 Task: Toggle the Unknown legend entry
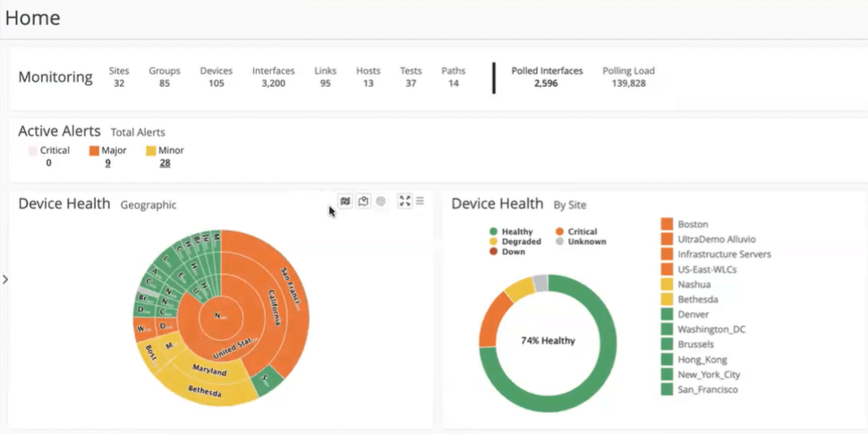click(581, 242)
